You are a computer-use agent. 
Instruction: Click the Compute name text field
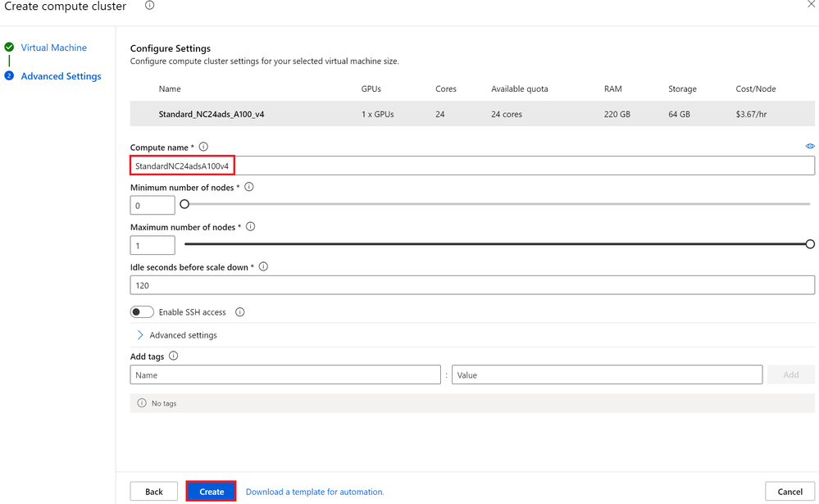472,166
